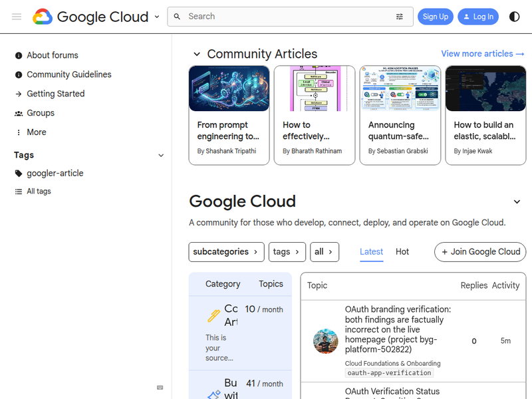The height and width of the screenshot is (399, 532).
Task: Sort by Activity column header
Action: (x=505, y=286)
